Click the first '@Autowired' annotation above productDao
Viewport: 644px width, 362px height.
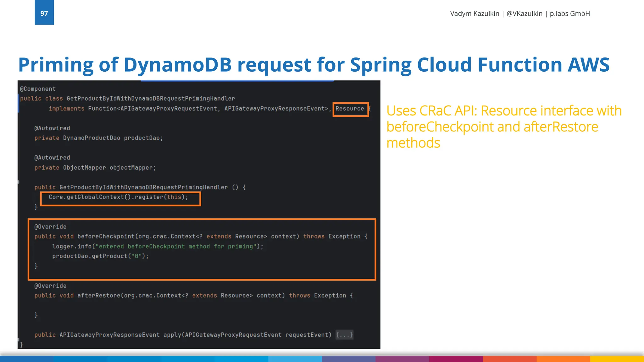coord(52,128)
